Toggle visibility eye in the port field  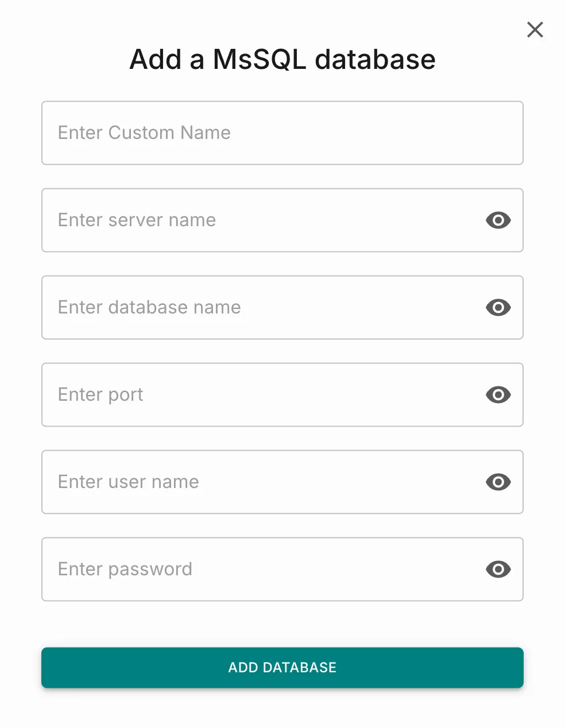498,395
